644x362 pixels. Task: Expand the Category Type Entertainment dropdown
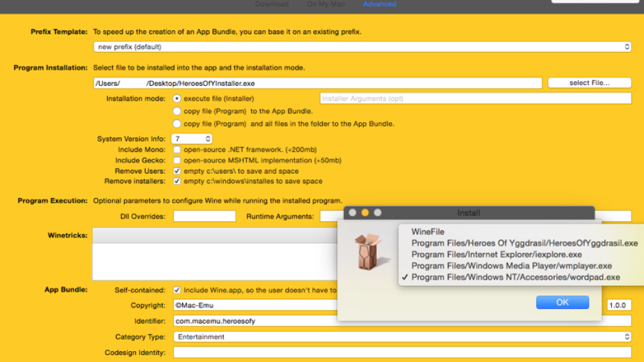click(x=402, y=337)
